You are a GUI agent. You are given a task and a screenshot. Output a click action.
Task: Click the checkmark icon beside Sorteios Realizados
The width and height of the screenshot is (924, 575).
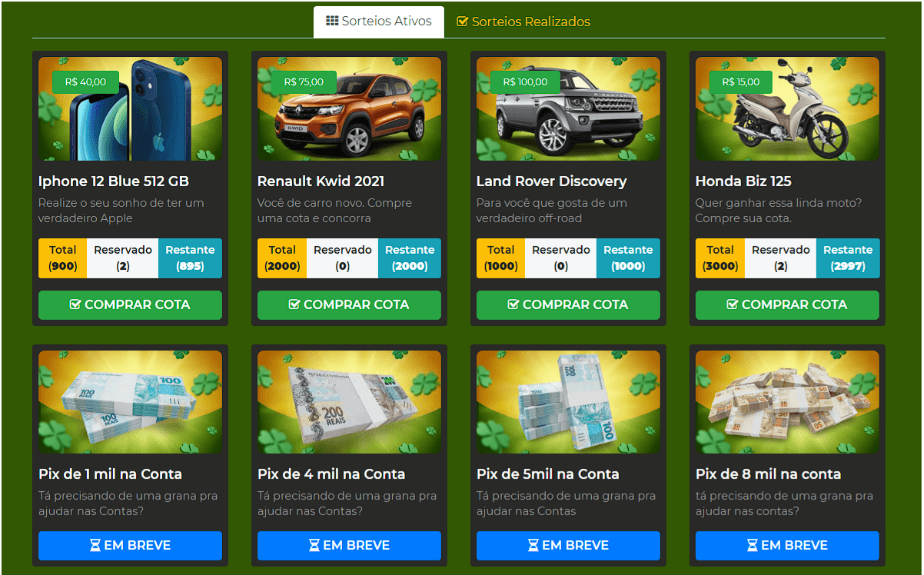click(x=462, y=22)
